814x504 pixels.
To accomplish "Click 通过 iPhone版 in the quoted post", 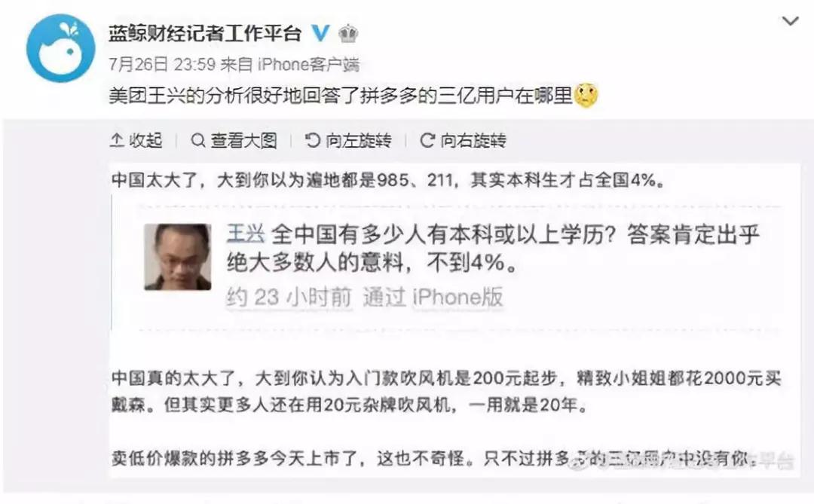I will point(433,298).
